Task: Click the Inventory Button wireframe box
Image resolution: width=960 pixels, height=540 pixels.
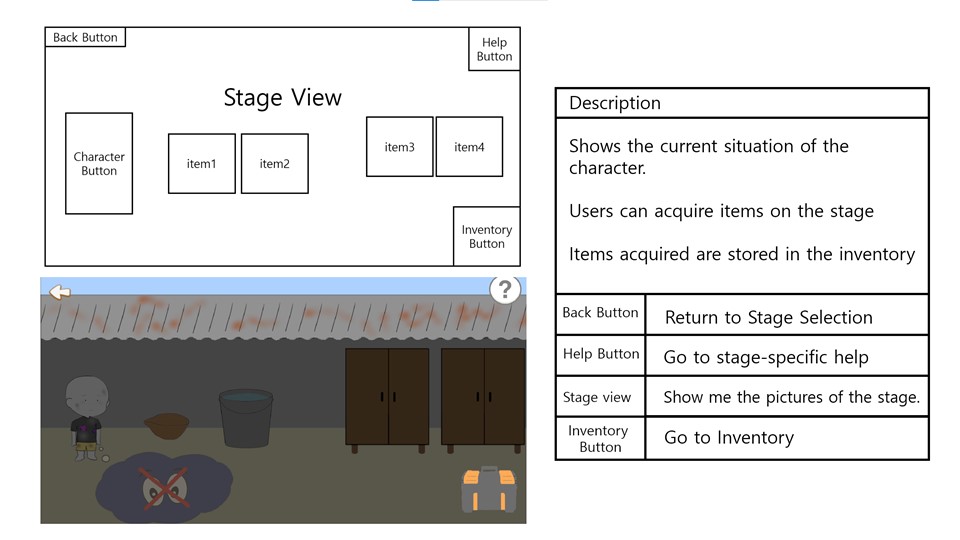Action: pos(487,236)
